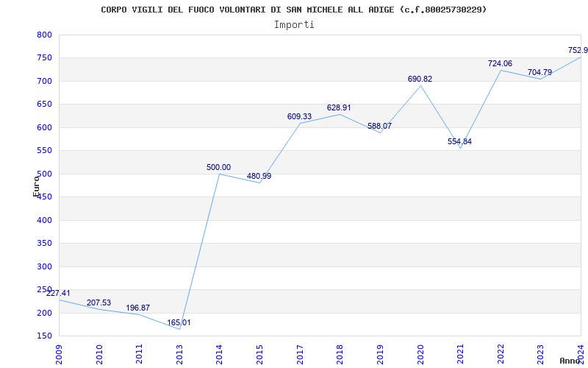Image resolution: width=588 pixels, height=368 pixels.
Task: Click the 2020 year axis label
Action: pyautogui.click(x=420, y=354)
